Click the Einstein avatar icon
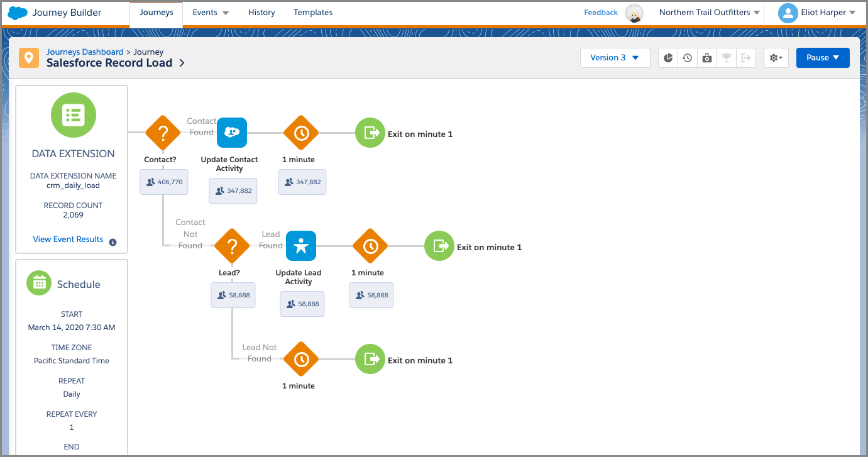 635,13
